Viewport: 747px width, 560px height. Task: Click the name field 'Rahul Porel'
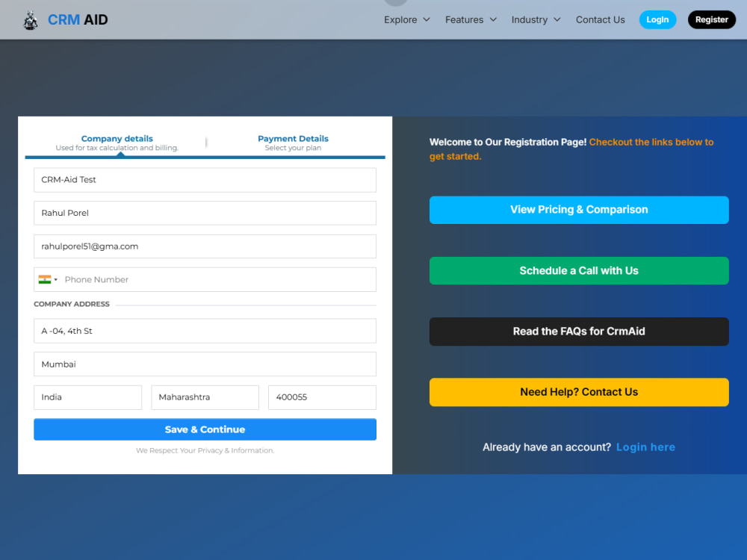205,213
